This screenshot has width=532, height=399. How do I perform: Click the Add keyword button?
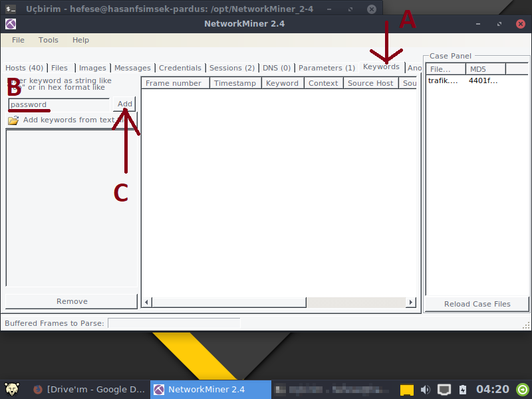click(x=124, y=104)
